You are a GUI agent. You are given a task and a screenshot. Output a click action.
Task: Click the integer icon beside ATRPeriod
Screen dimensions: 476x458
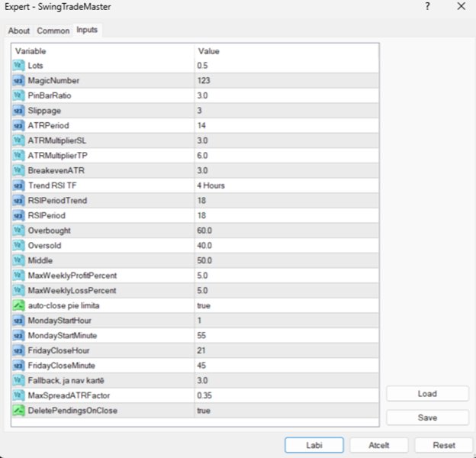click(x=18, y=125)
